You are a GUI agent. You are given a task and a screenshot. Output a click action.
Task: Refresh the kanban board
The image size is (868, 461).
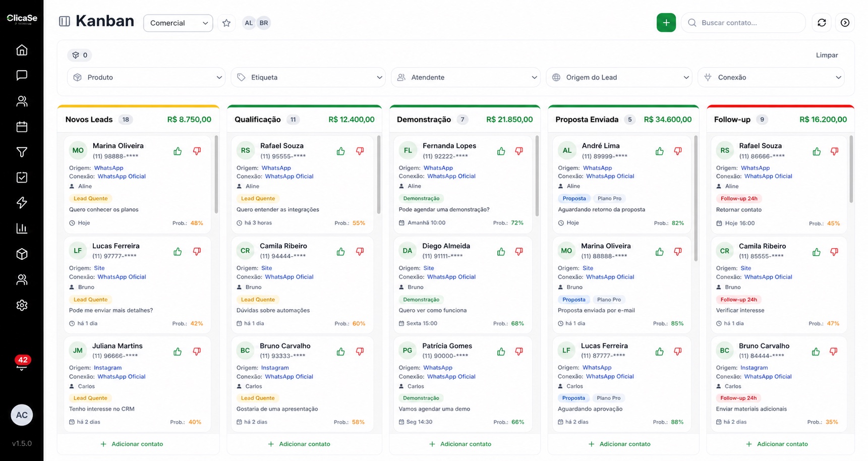[822, 23]
